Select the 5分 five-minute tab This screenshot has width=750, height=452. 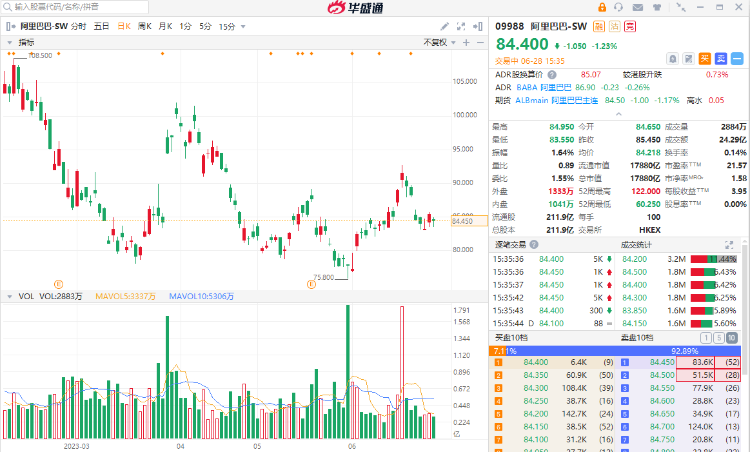click(205, 26)
